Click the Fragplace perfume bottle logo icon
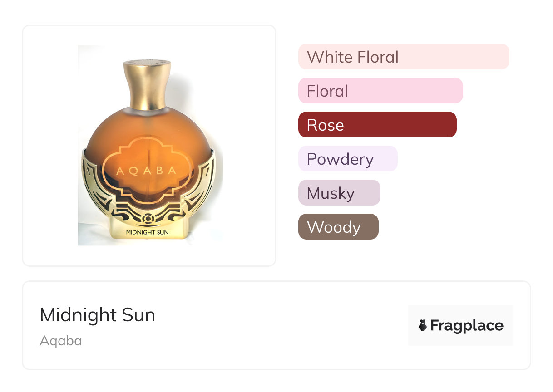This screenshot has height=392, width=553. pyautogui.click(x=423, y=325)
